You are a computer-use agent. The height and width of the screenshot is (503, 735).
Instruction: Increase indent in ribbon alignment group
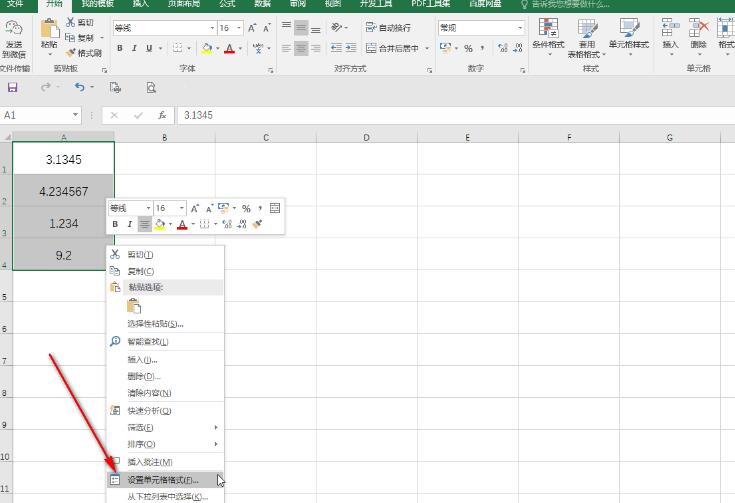point(351,48)
